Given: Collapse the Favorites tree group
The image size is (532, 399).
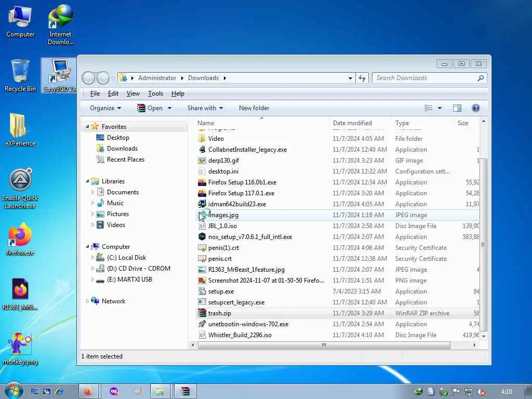Looking at the screenshot, I should coord(87,127).
